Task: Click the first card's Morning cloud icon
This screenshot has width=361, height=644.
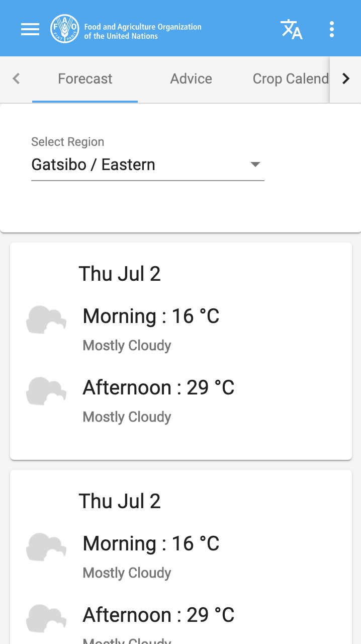Action: [x=46, y=320]
